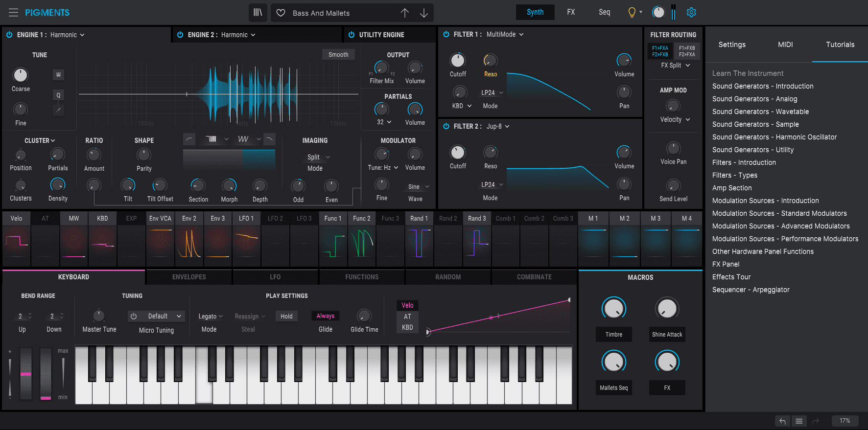868x430 pixels.
Task: Like the preset with the heart icon
Action: [x=281, y=13]
